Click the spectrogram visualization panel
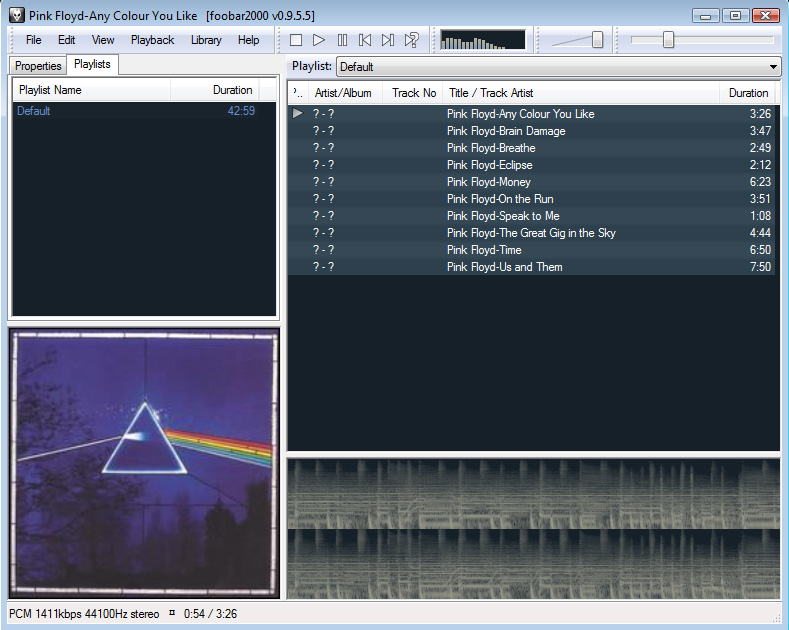 pyautogui.click(x=533, y=529)
